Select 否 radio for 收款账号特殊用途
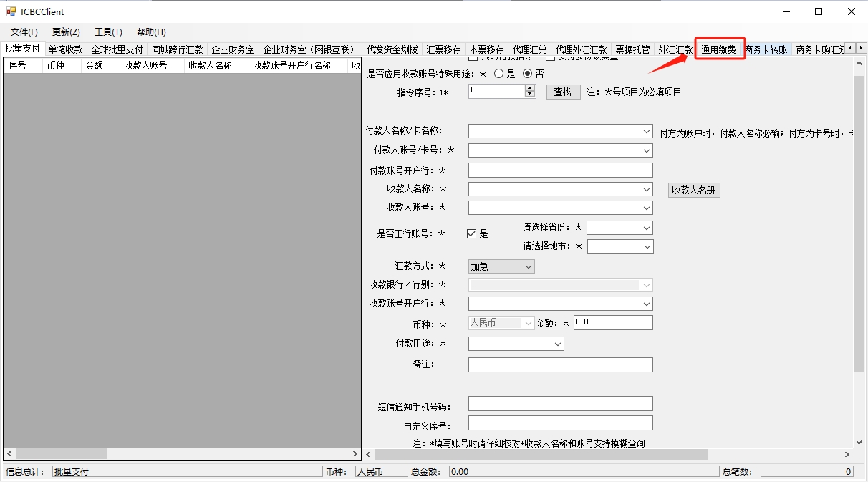The width and height of the screenshot is (868, 482). pos(528,74)
